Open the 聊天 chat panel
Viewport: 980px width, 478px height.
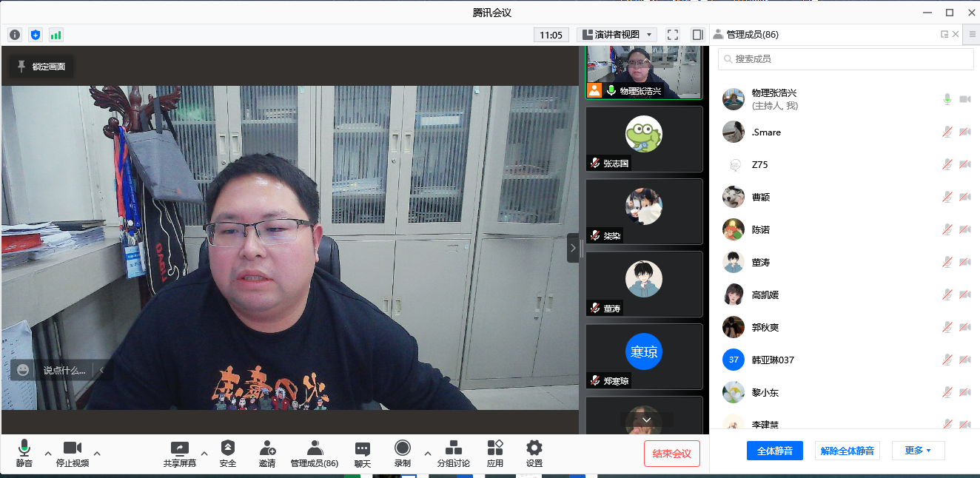coord(362,454)
